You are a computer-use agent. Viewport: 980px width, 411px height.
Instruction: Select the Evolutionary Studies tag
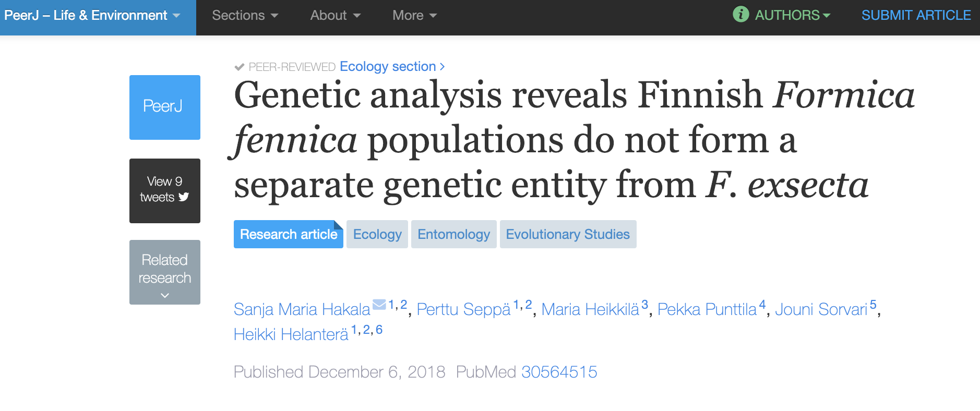tap(568, 234)
